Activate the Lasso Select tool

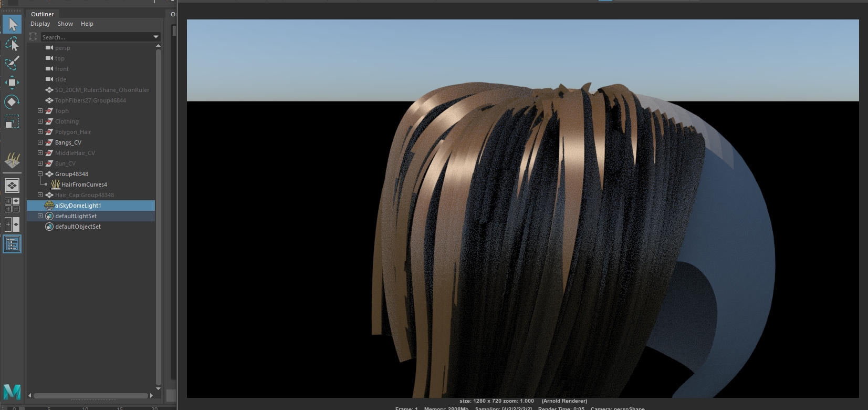coord(12,44)
